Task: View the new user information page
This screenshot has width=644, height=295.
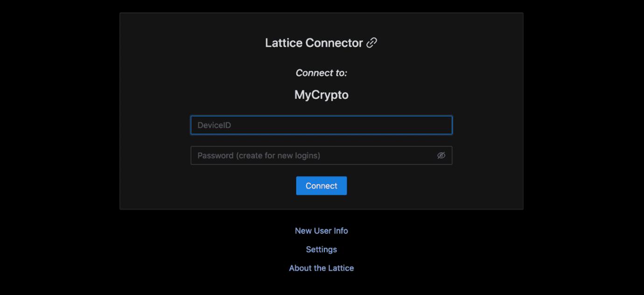Action: click(x=322, y=231)
